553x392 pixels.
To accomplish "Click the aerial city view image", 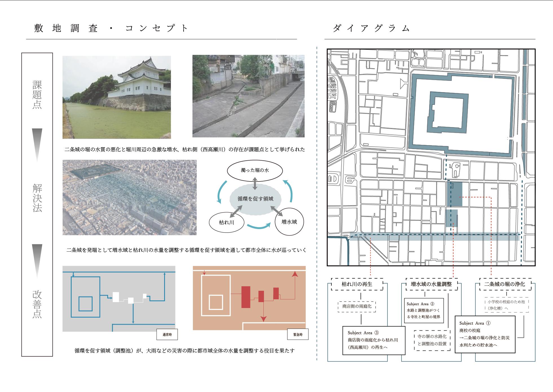I will coord(129,197).
